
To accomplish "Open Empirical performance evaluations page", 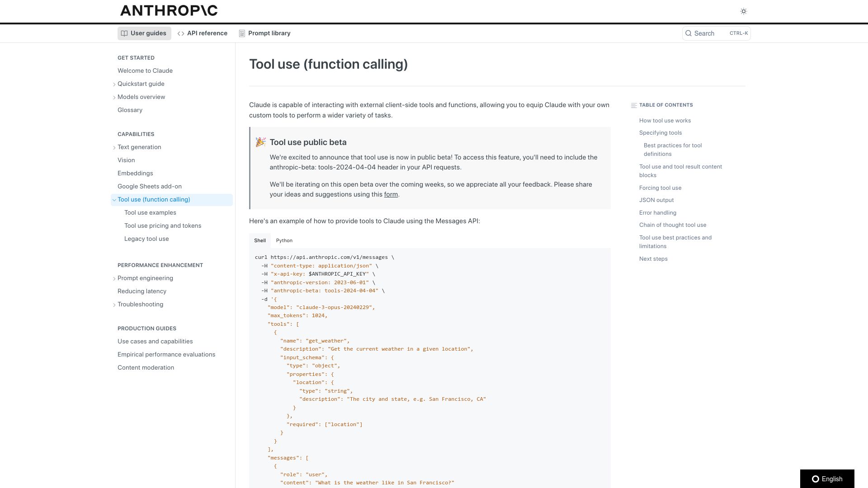I will (x=166, y=355).
